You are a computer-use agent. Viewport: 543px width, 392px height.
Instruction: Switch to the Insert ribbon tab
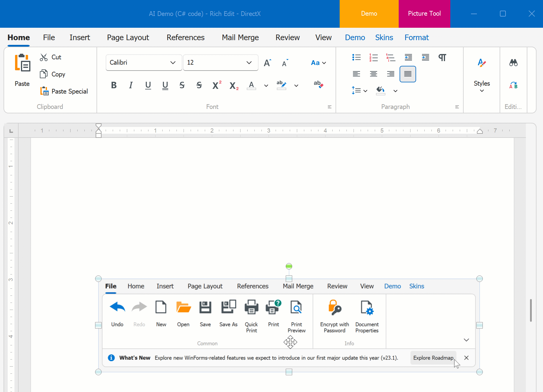pyautogui.click(x=80, y=37)
